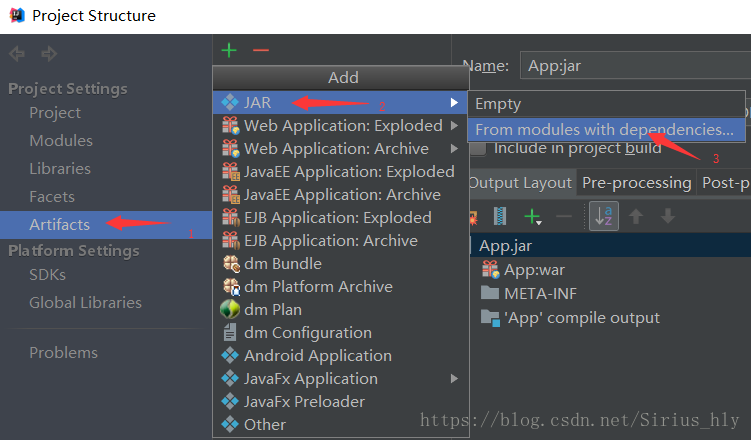The height and width of the screenshot is (440, 751).
Task: Select EJB Application: Archive menu text
Action: point(330,240)
